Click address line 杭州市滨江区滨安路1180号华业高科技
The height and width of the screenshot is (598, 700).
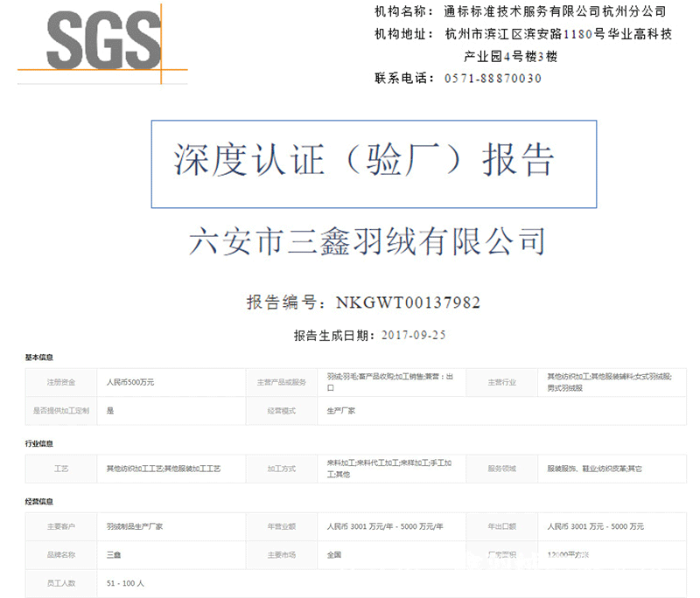(558, 34)
